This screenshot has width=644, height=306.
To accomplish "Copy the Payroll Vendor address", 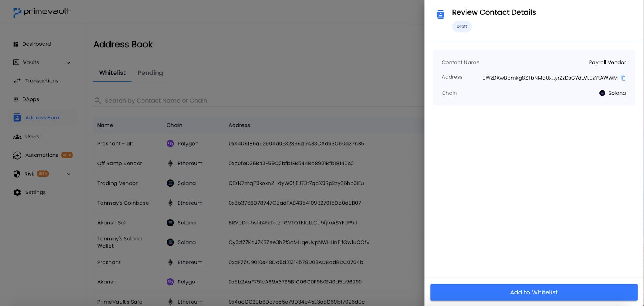I will coord(623,78).
